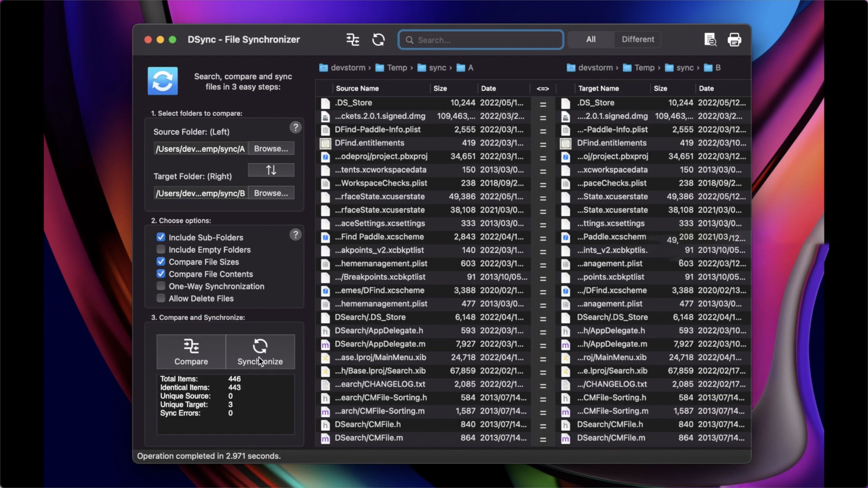Viewport: 868px width, 488px height.
Task: Click the large Synchronize button
Action: click(260, 352)
